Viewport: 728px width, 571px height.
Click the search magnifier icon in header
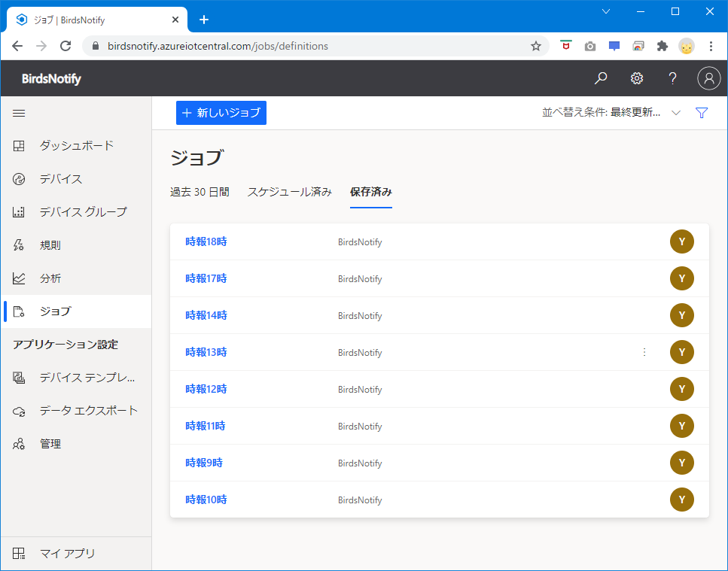(601, 78)
